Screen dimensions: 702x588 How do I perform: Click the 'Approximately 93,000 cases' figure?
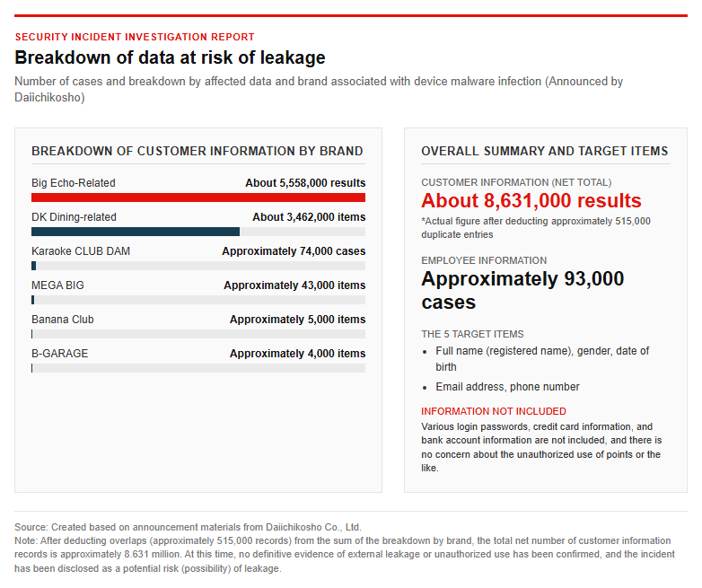tap(522, 290)
